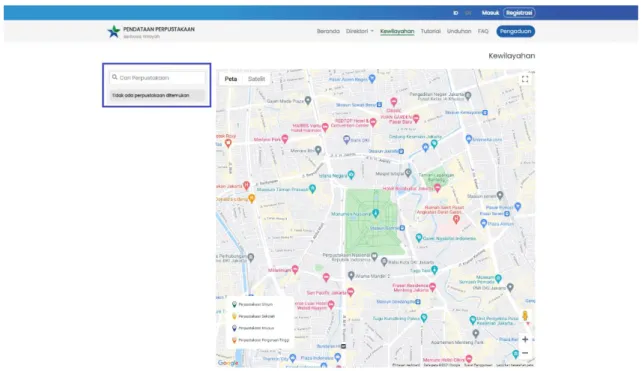The width and height of the screenshot is (642, 371).
Task: Click the Pengaduan button
Action: [515, 31]
